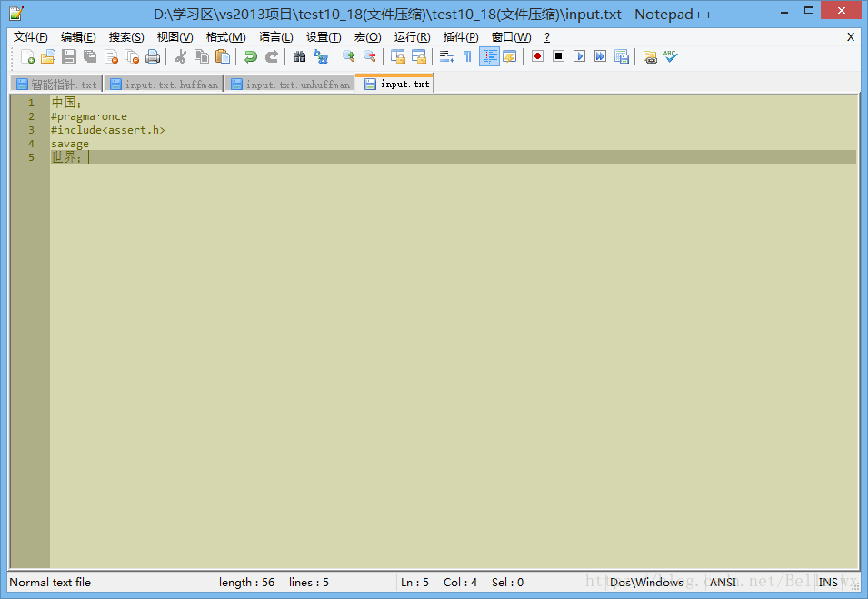
Task: Toggle show all characters pilcrow icon
Action: click(x=467, y=56)
